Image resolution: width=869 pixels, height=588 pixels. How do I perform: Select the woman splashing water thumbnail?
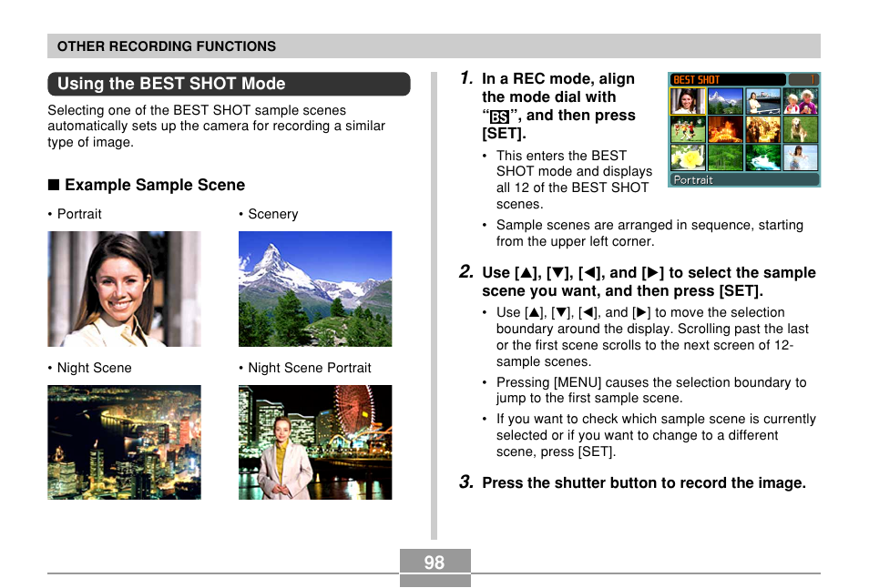[x=801, y=157]
